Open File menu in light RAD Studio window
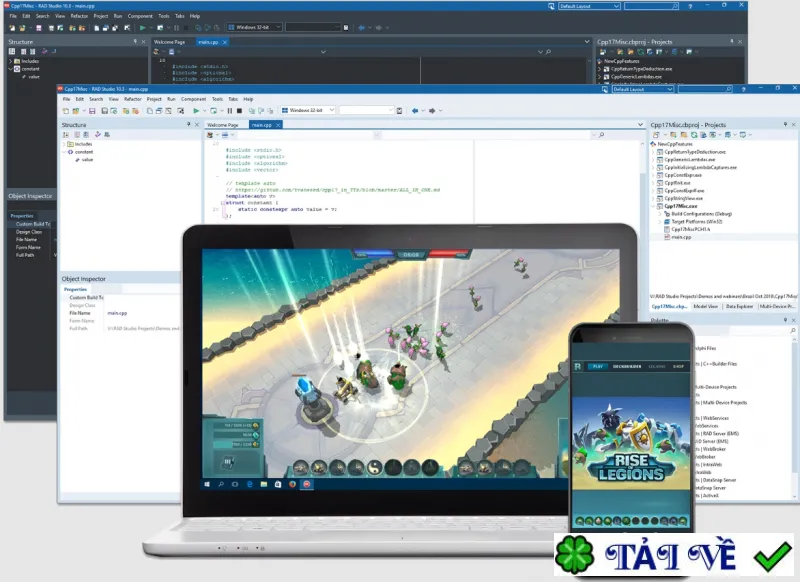 tap(66, 99)
